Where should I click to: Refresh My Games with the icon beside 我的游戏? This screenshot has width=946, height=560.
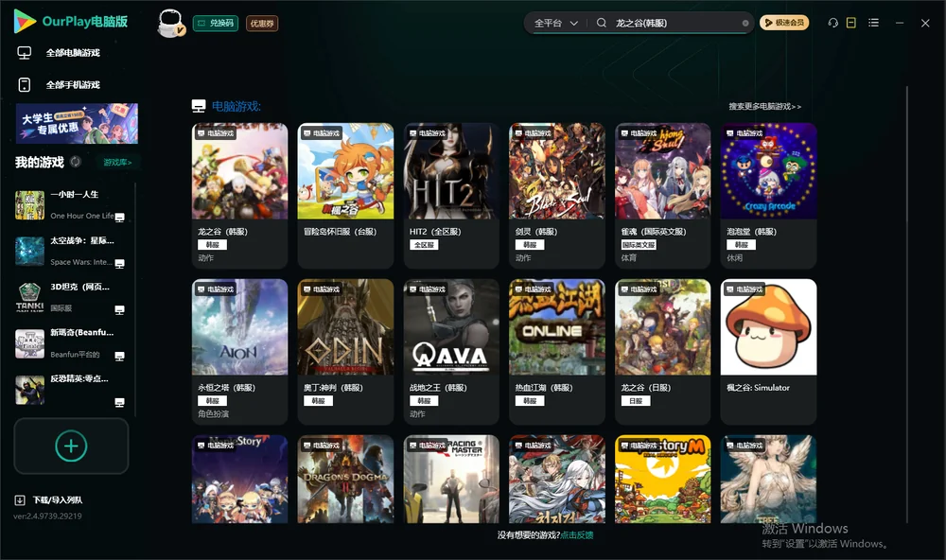tap(76, 162)
